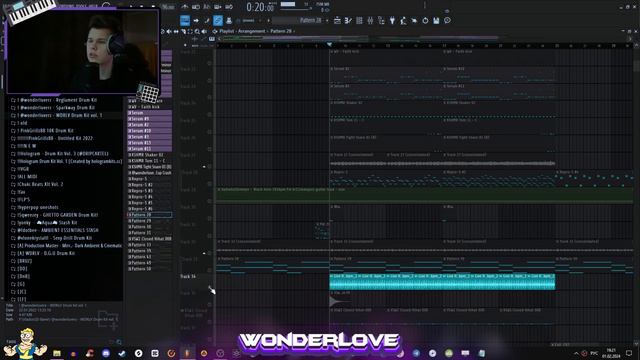The image size is (640, 360).
Task: Click the playhead marker on the playlist timeline
Action: pyautogui.click(x=329, y=44)
